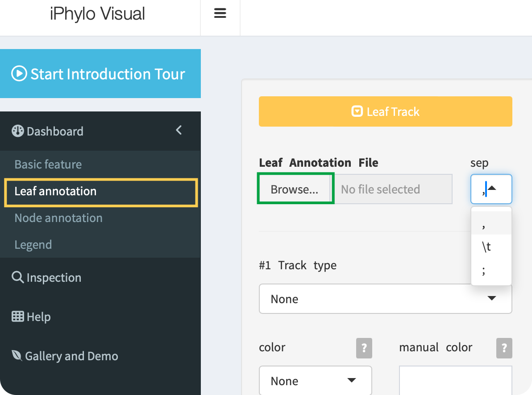Open the Basic feature section
This screenshot has width=532, height=395.
pos(48,164)
